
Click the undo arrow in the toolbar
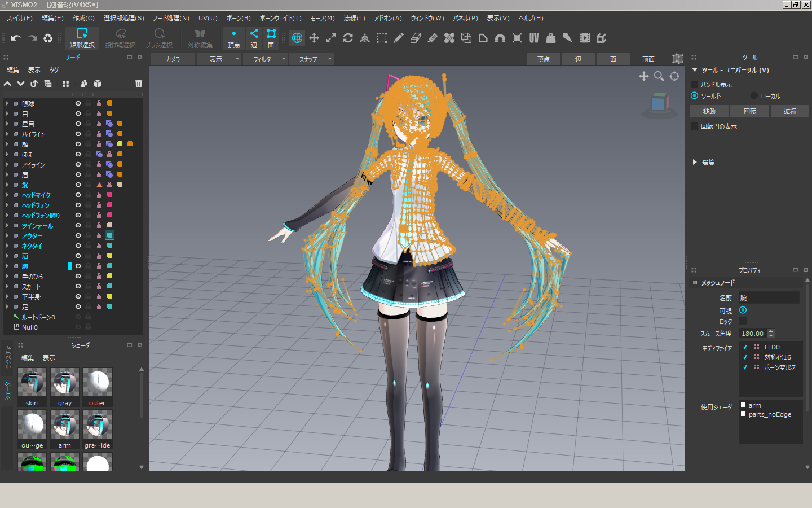click(16, 38)
